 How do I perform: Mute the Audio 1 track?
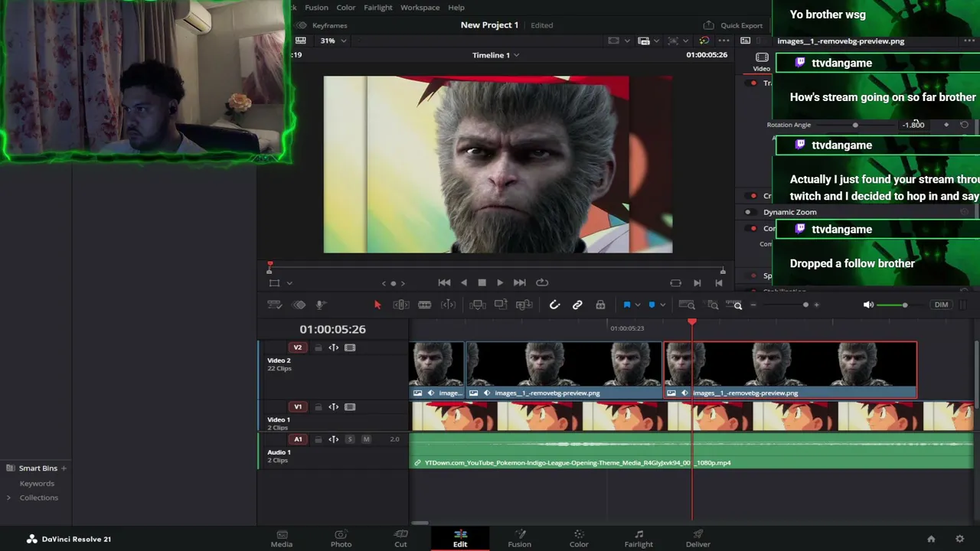click(x=366, y=439)
